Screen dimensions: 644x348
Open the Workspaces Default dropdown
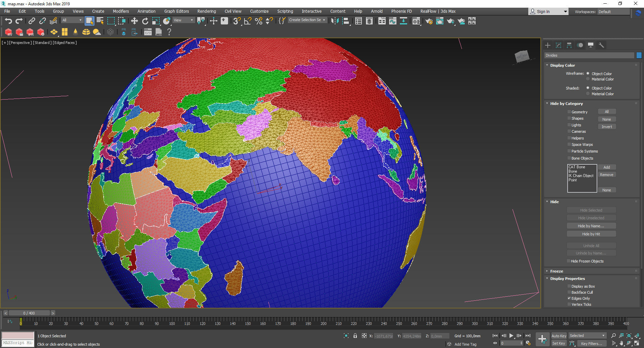pyautogui.click(x=614, y=12)
